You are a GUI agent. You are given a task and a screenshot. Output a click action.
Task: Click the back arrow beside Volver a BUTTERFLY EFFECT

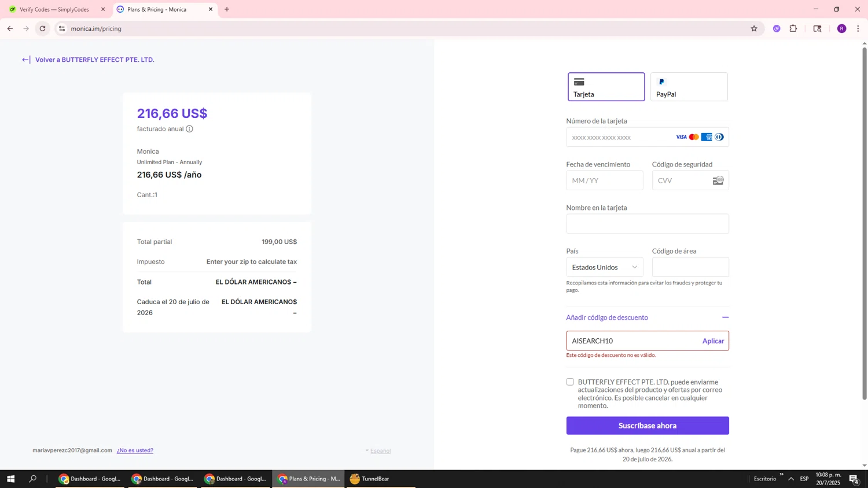26,60
